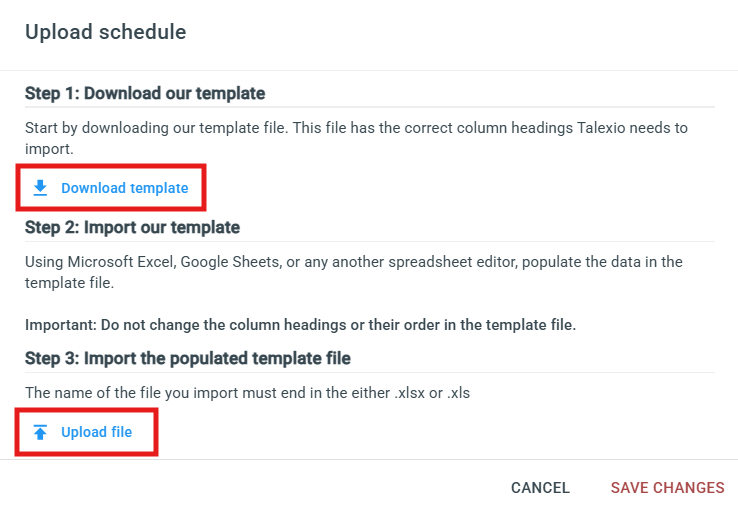Image resolution: width=738 pixels, height=513 pixels.
Task: Click the upload arrow icon
Action: [40, 432]
